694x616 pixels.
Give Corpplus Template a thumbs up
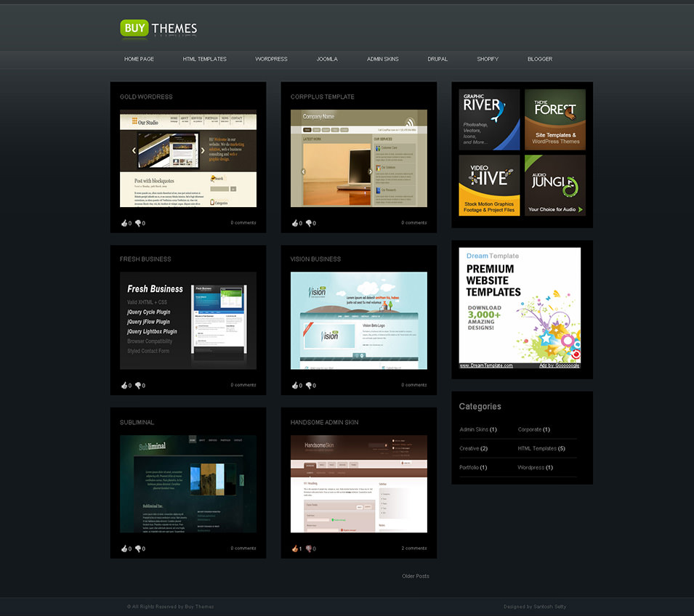point(295,223)
